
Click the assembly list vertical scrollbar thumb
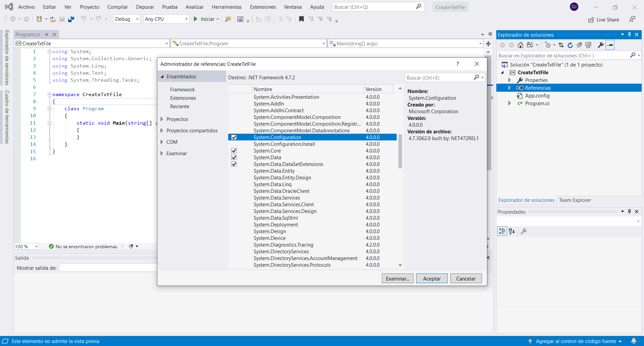400,151
